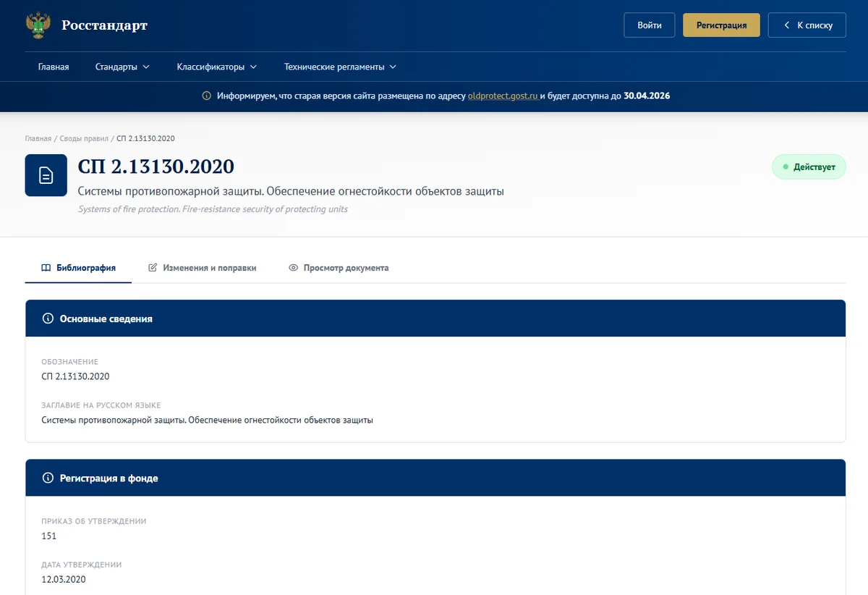The image size is (868, 595).
Task: Open the Главная navigation item
Action: click(54, 67)
